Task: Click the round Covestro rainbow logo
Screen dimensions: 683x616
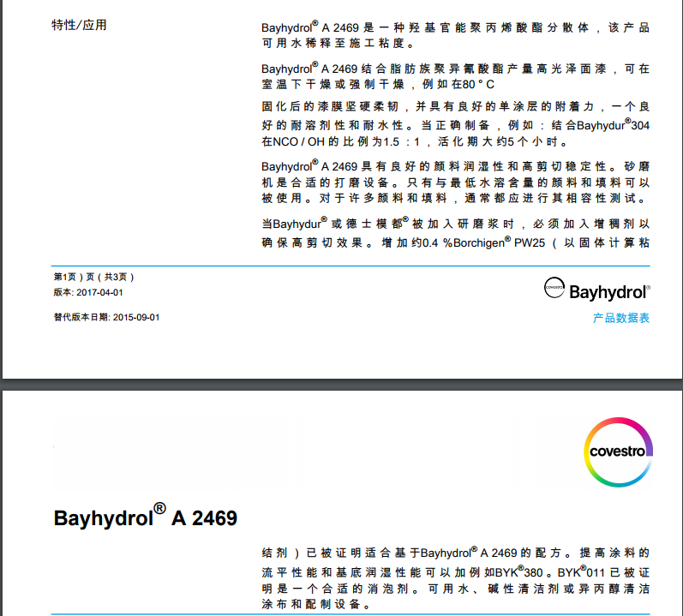Action: [620, 451]
